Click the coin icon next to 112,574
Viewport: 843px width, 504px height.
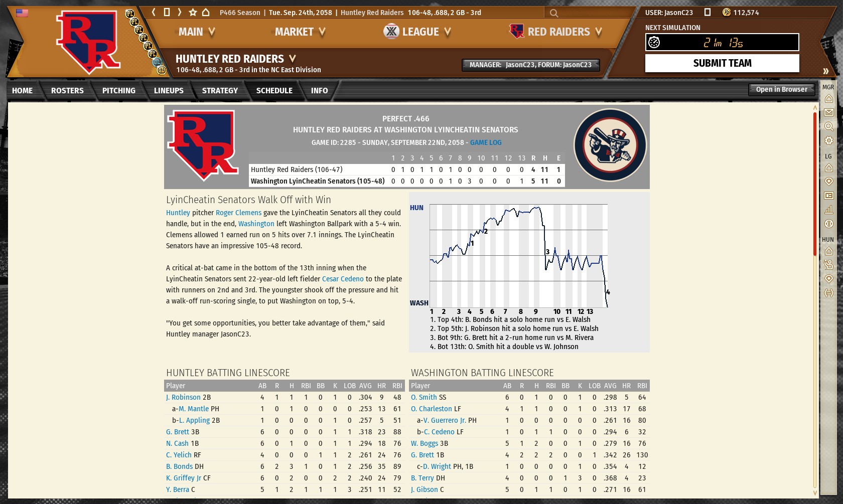click(x=727, y=12)
